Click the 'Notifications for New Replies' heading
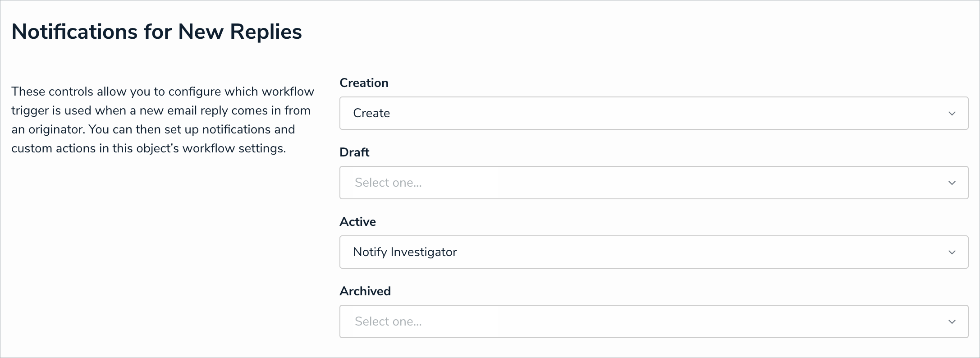This screenshot has height=358, width=980. [x=156, y=32]
